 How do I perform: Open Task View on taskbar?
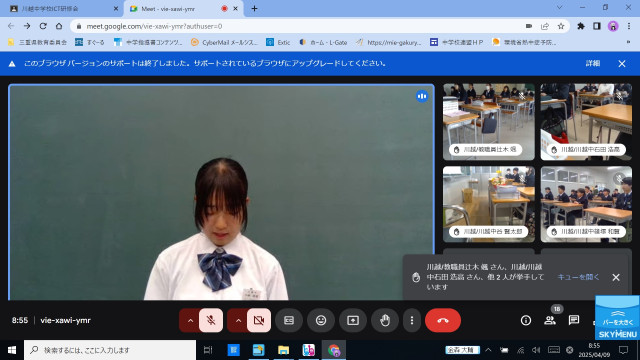208,350
